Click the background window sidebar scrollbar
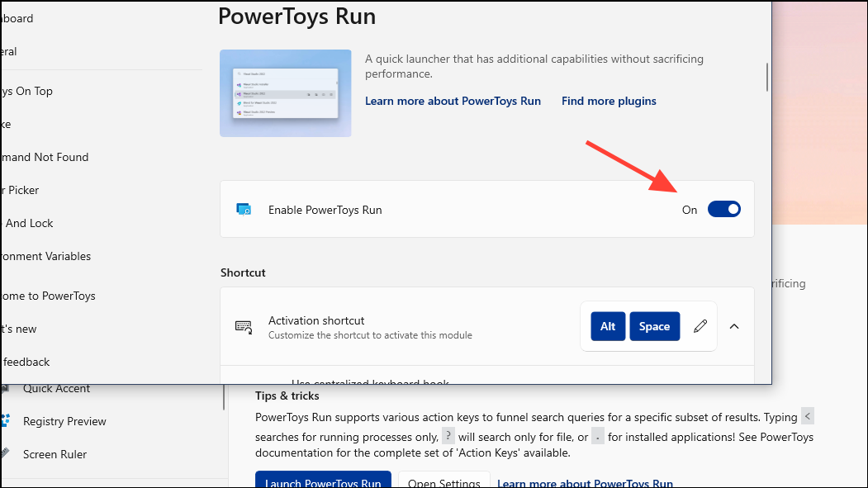This screenshot has height=488, width=868. coord(224,397)
